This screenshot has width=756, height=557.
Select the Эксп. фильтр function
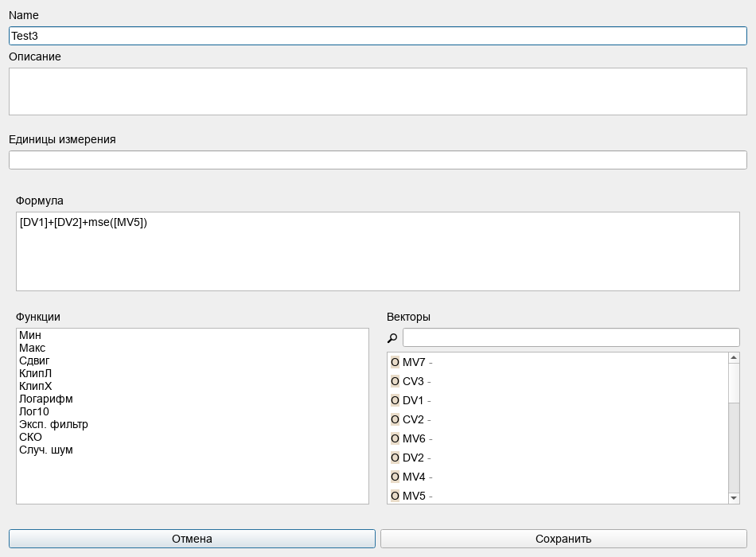coord(53,424)
